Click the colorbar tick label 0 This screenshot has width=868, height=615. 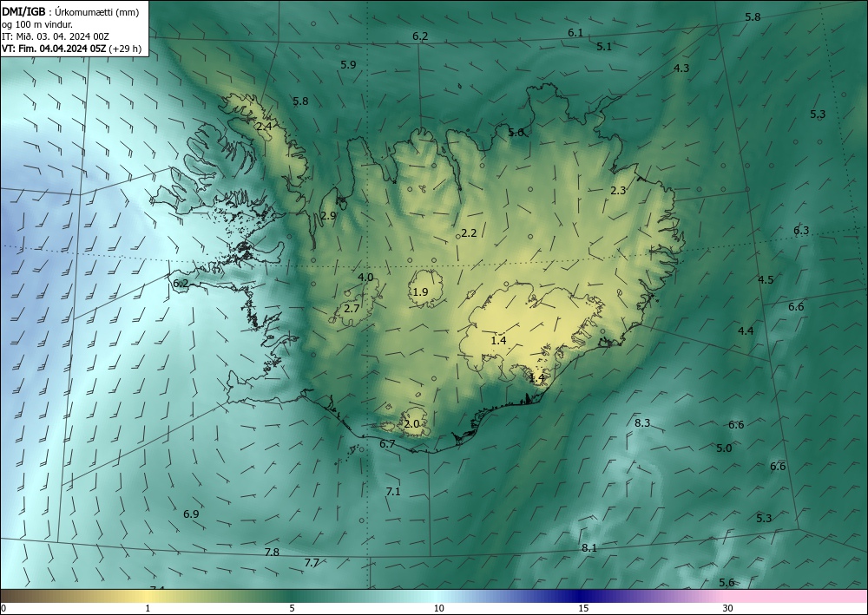click(x=3, y=608)
